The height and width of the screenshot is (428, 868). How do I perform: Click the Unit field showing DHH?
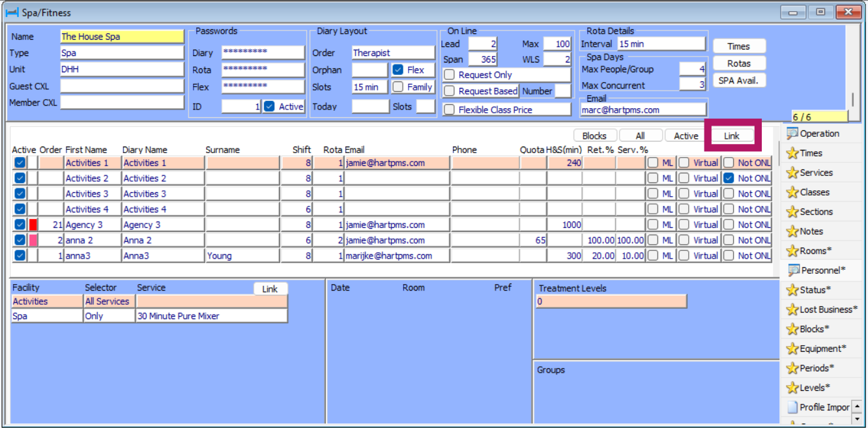coord(122,69)
